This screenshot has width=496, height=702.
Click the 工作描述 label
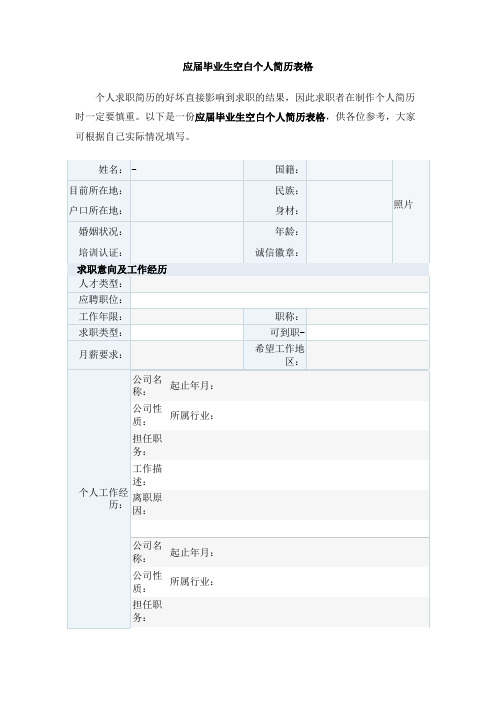tap(147, 475)
